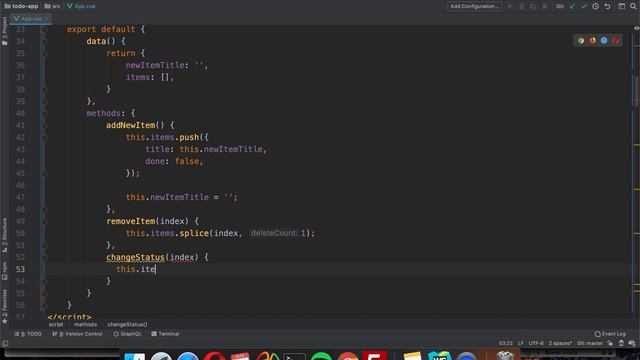Click Add Configuration button
Image resolution: width=640 pixels, height=360 pixels.
(x=474, y=6)
